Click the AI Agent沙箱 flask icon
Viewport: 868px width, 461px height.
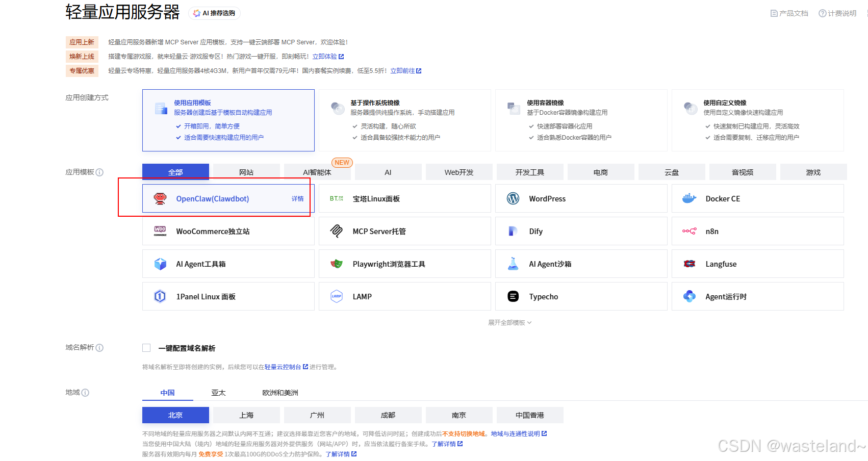(x=513, y=264)
